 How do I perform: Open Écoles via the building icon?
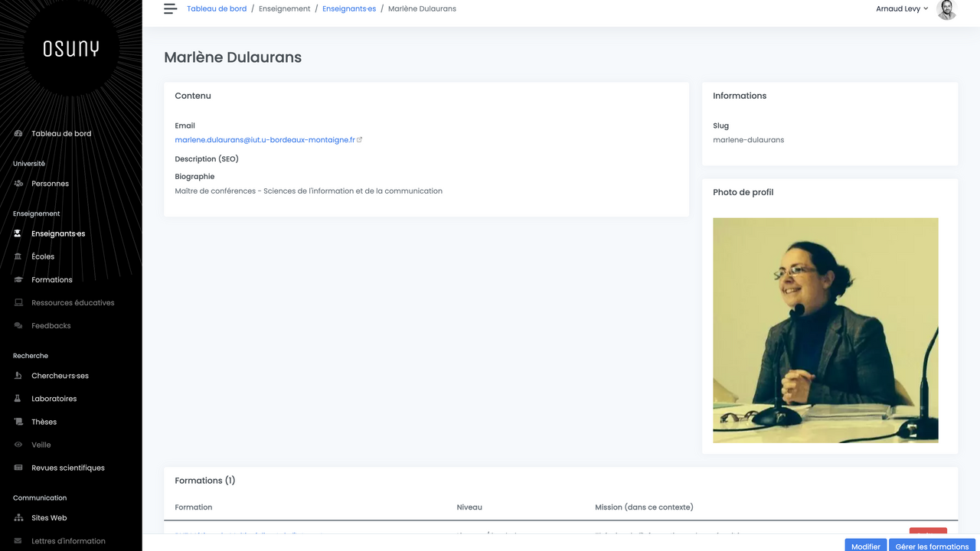click(18, 256)
